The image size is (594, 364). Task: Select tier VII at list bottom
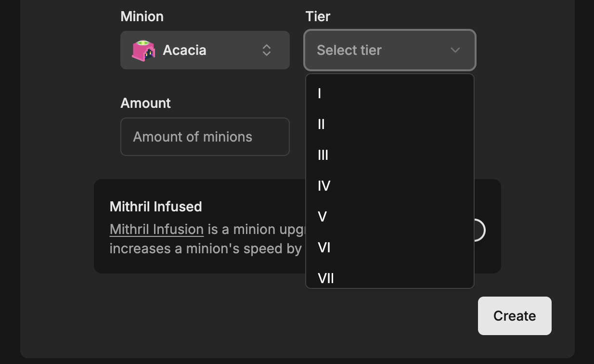click(389, 277)
